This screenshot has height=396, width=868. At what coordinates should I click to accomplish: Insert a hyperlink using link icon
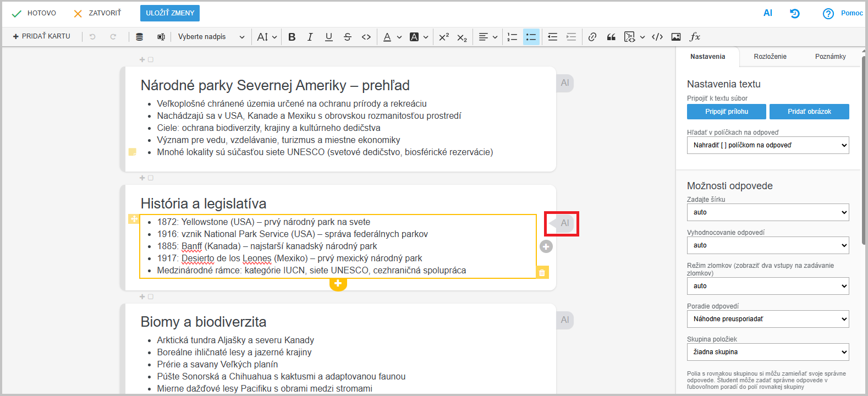(592, 37)
